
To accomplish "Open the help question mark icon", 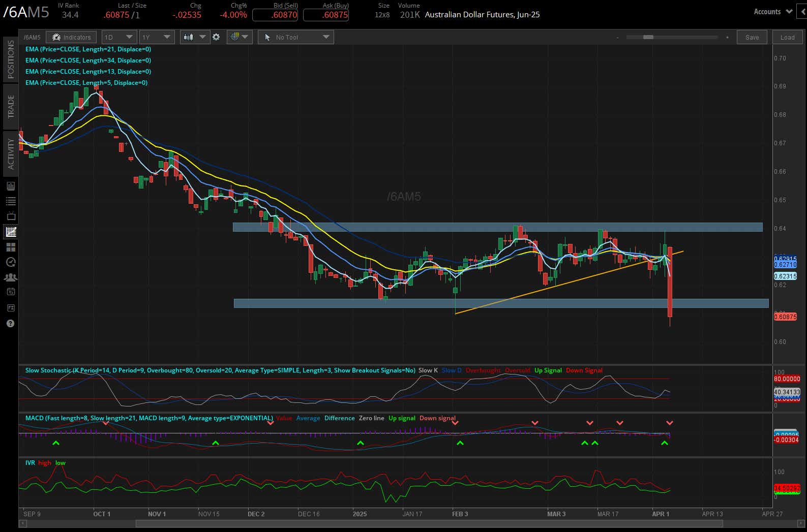I will pos(11,323).
